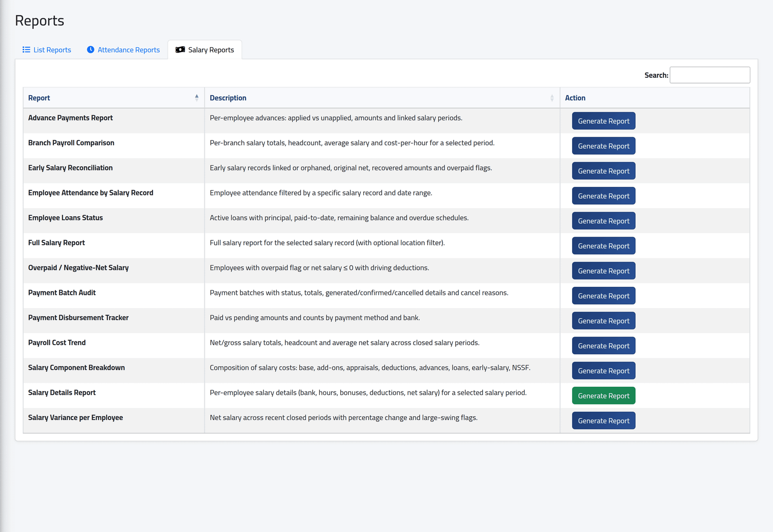Click 'Payment Disbursement Tracker' row name

click(x=78, y=318)
